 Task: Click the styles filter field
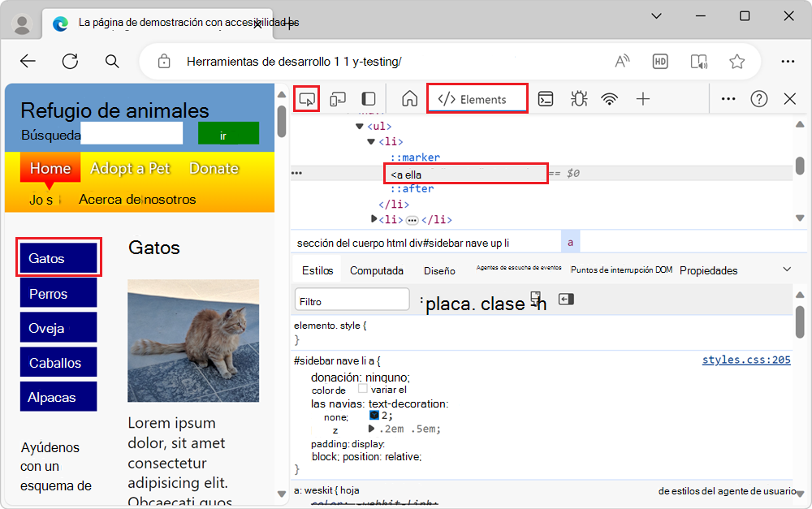(352, 300)
